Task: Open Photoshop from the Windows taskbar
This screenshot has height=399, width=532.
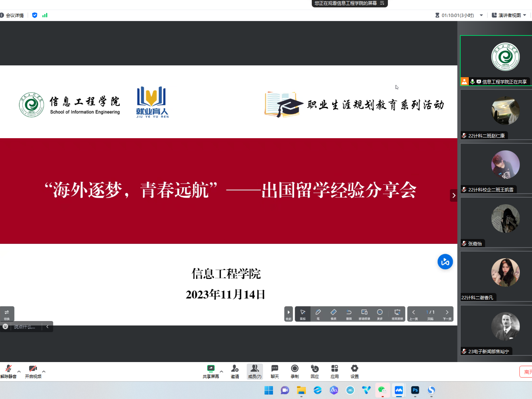Action: pos(415,390)
